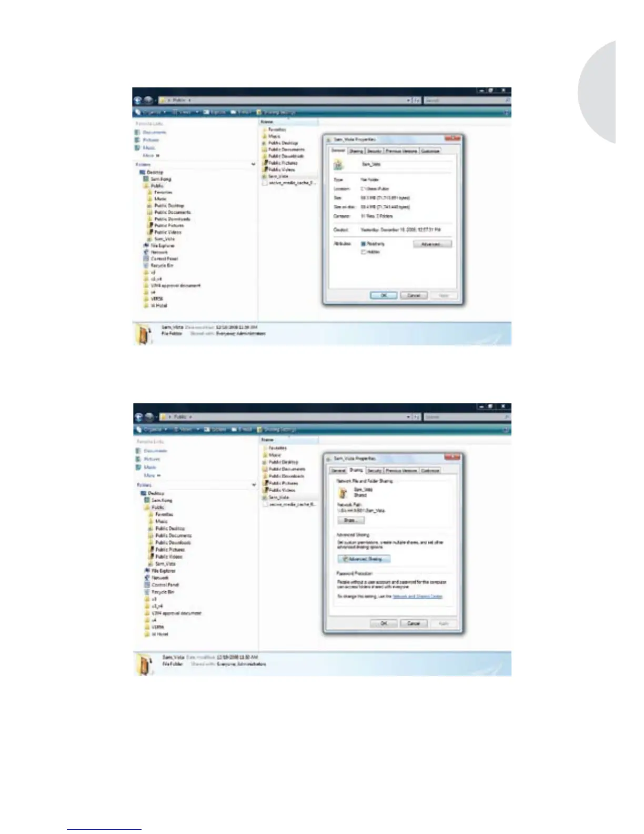Click Sharing Settings on upper screenshot's toolbar
Viewport: 644px width, 834px height.
[x=276, y=112]
